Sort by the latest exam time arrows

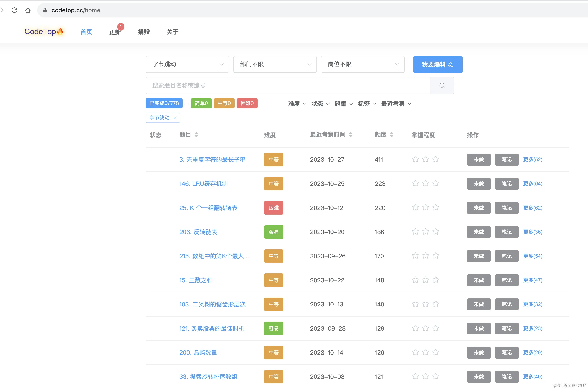(350, 134)
